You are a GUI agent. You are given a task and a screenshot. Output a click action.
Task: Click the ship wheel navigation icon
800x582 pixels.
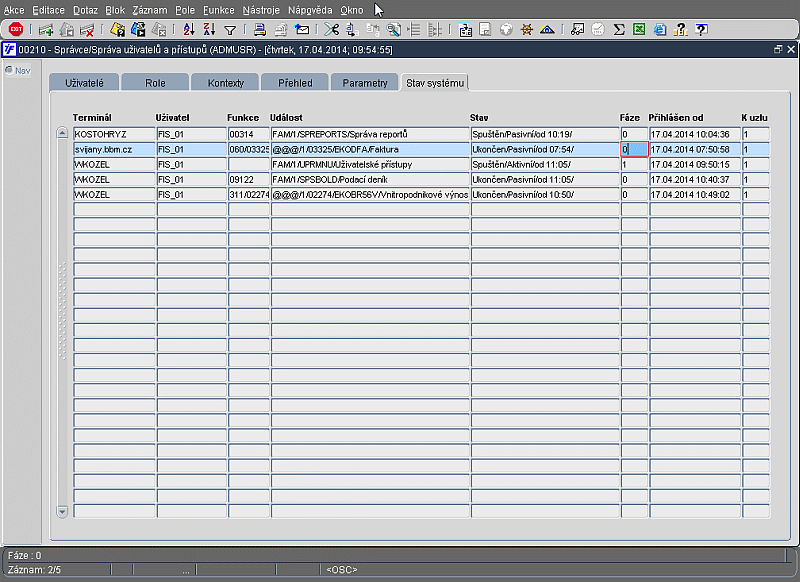point(527,30)
